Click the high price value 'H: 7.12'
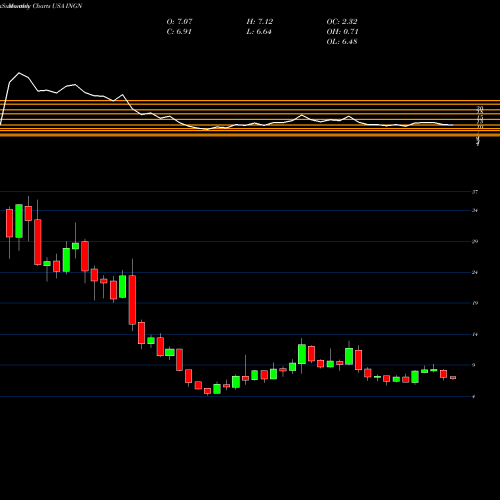The width and height of the screenshot is (500, 500). (x=260, y=22)
